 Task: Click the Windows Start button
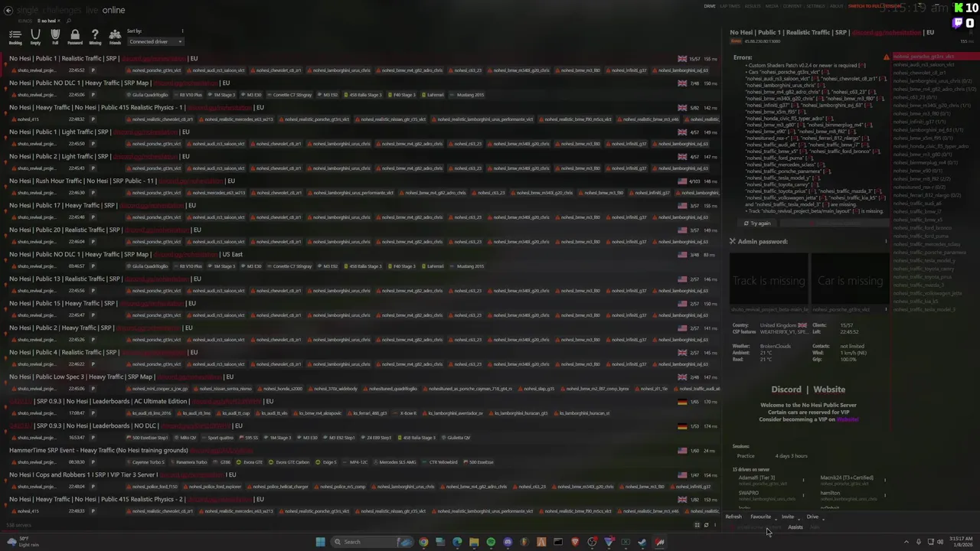320,542
